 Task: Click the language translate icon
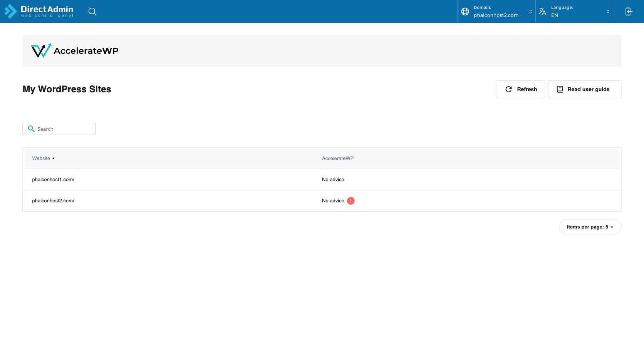[x=543, y=12]
